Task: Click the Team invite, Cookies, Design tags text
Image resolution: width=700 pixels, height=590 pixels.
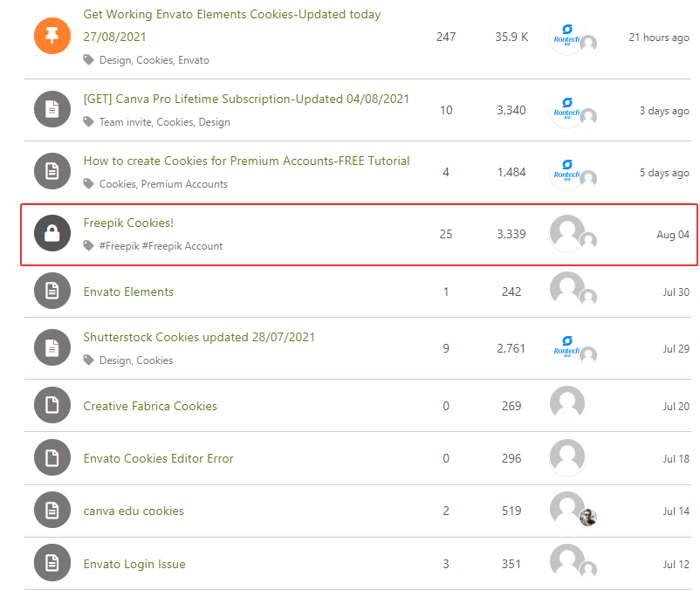Action: [x=165, y=122]
